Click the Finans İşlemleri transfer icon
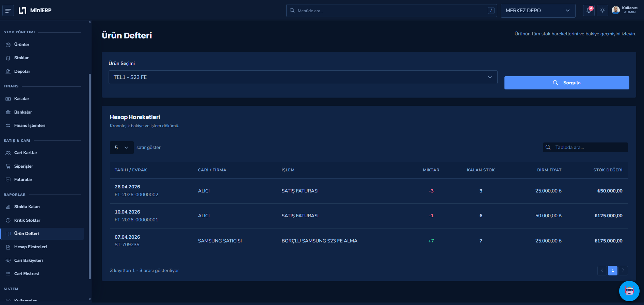644x305 pixels. coord(8,125)
